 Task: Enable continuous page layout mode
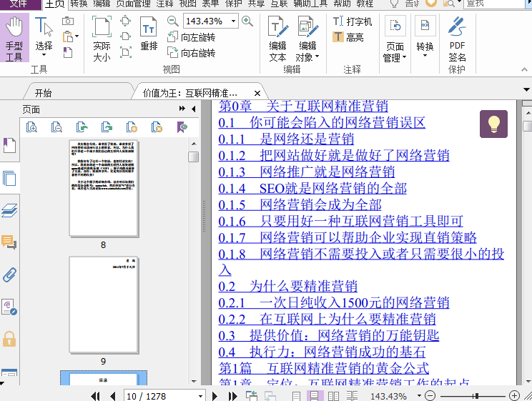pos(315,396)
